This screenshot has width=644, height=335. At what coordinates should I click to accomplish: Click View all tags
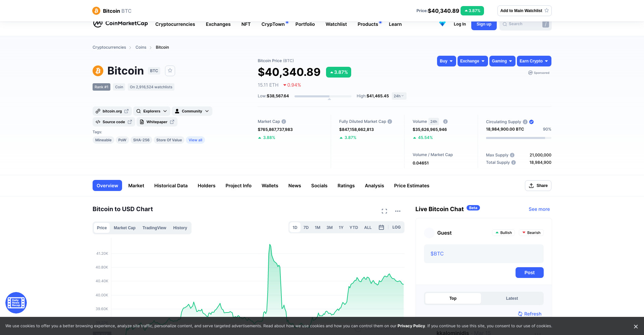[x=195, y=140]
